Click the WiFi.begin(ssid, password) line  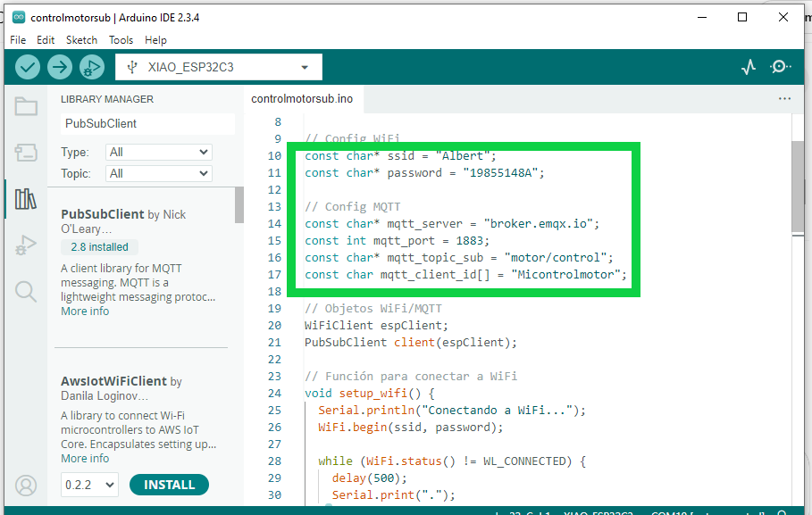pyautogui.click(x=411, y=428)
